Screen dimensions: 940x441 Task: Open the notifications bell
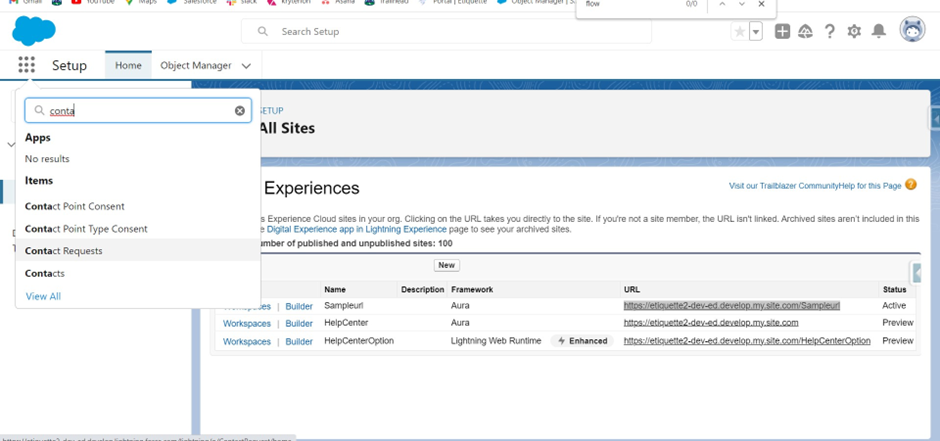[x=878, y=32]
